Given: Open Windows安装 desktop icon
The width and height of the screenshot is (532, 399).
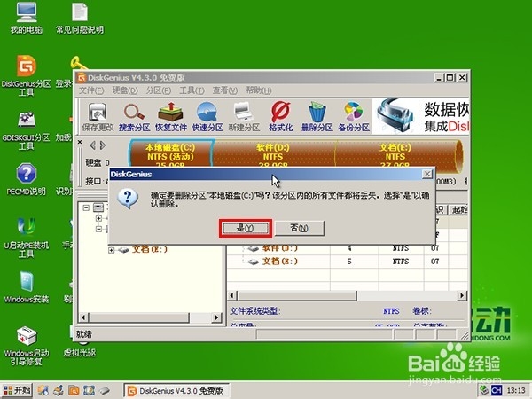Looking at the screenshot, I should click(x=27, y=287).
